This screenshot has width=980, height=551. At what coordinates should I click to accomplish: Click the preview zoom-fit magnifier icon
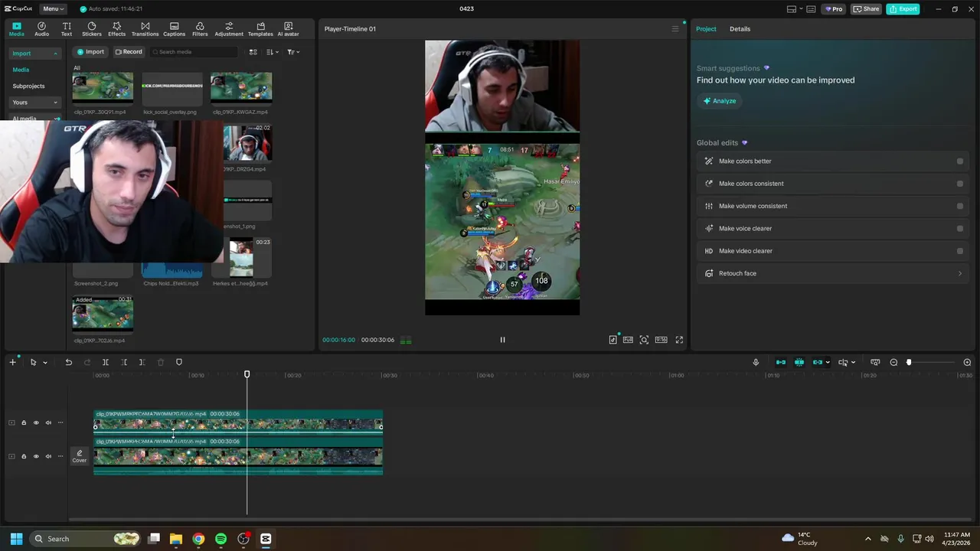click(x=644, y=340)
